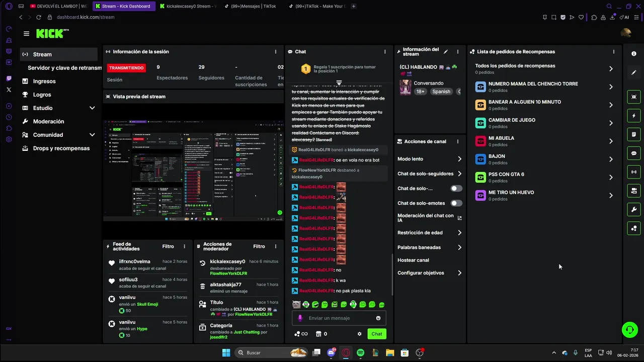Click the 18+ tag

[x=421, y=92]
